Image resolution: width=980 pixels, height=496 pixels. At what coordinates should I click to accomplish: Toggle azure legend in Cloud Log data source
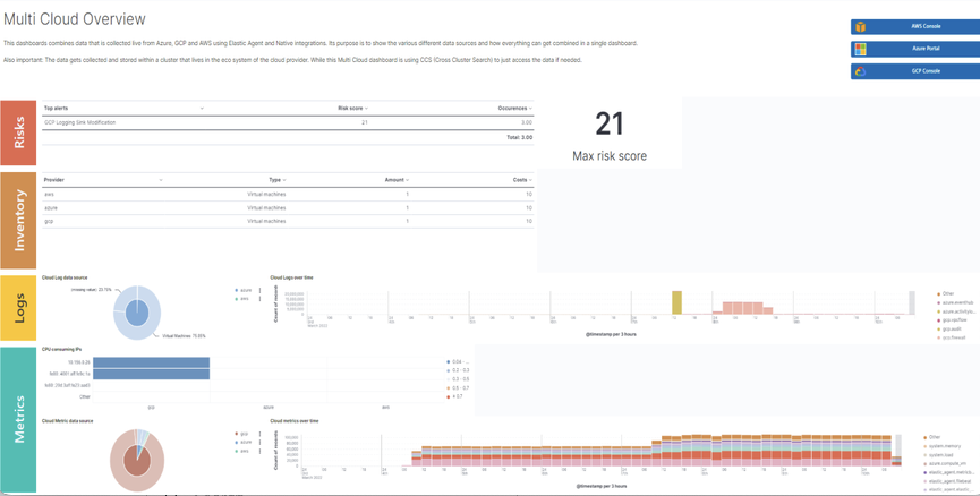(x=245, y=290)
